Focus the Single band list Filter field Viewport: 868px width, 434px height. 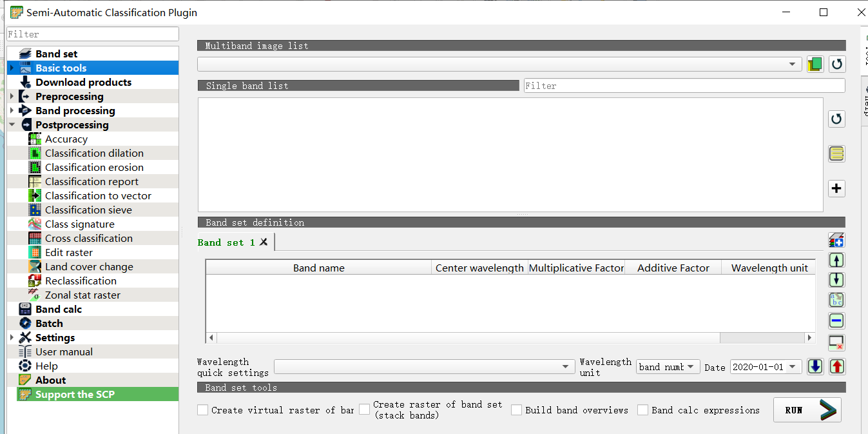click(684, 86)
